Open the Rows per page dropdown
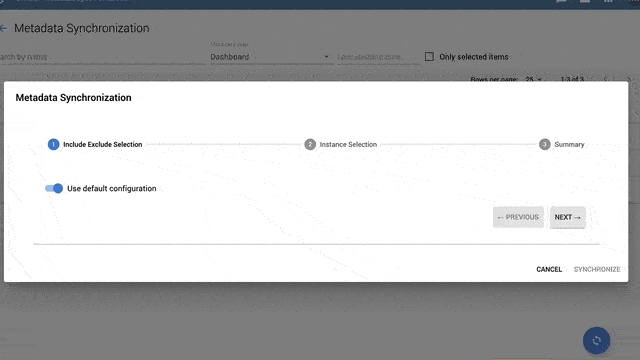The height and width of the screenshot is (360, 640). pyautogui.click(x=533, y=79)
